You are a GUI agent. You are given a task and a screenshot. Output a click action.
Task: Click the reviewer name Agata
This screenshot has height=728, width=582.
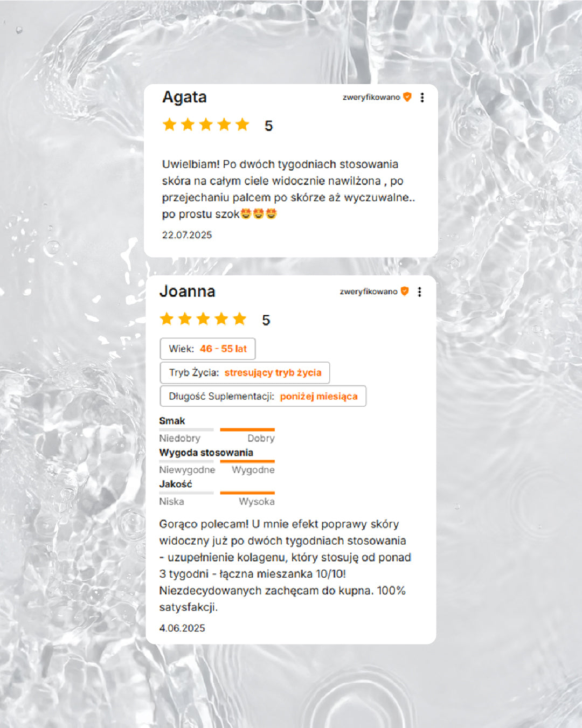184,97
